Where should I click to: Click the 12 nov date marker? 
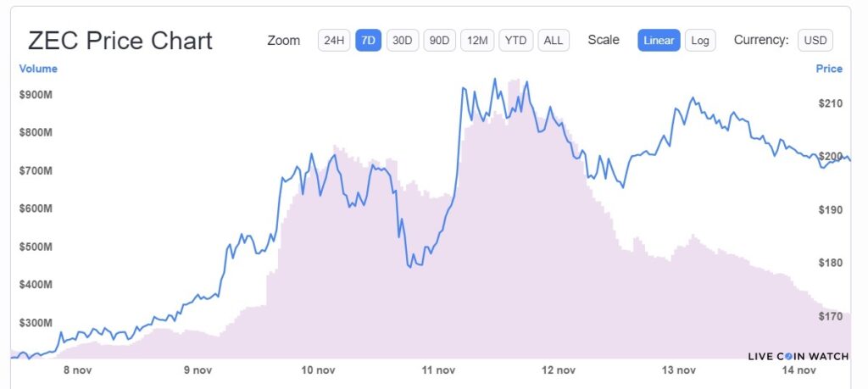pos(559,370)
